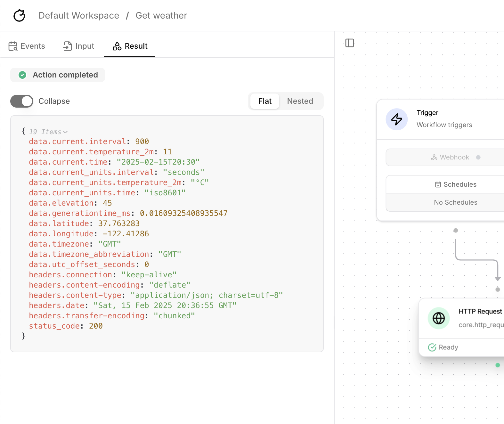This screenshot has height=424, width=504.
Task: Click the status_code value 200
Action: coord(96,326)
